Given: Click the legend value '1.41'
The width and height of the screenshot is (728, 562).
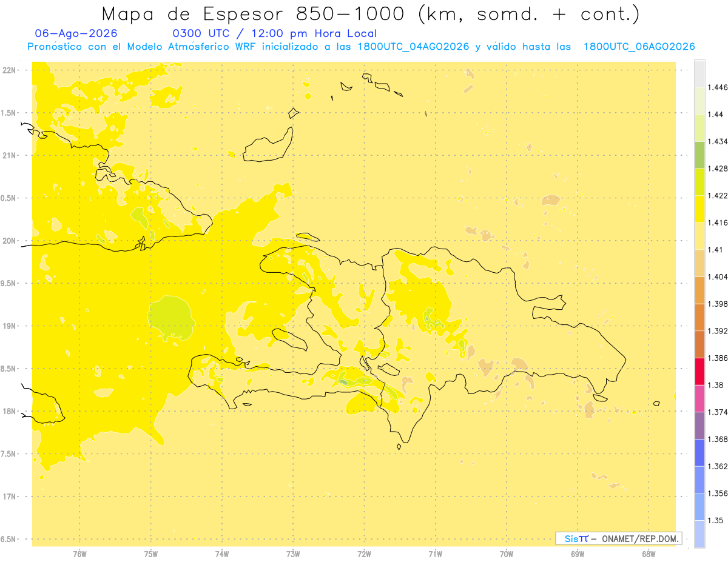Looking at the screenshot, I should [x=716, y=250].
